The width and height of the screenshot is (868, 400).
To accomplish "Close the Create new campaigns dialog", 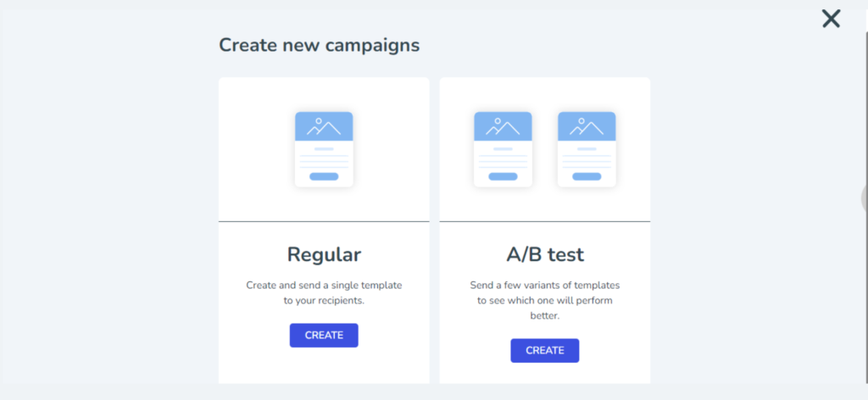I will click(831, 19).
